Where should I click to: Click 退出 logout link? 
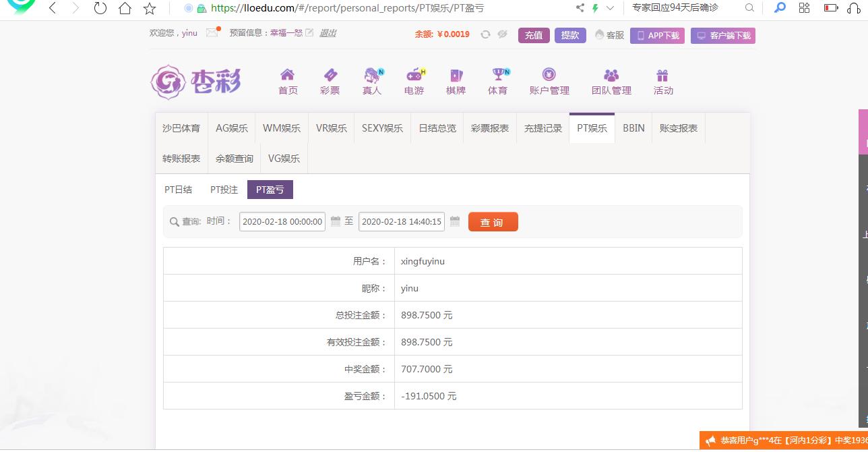[x=328, y=32]
